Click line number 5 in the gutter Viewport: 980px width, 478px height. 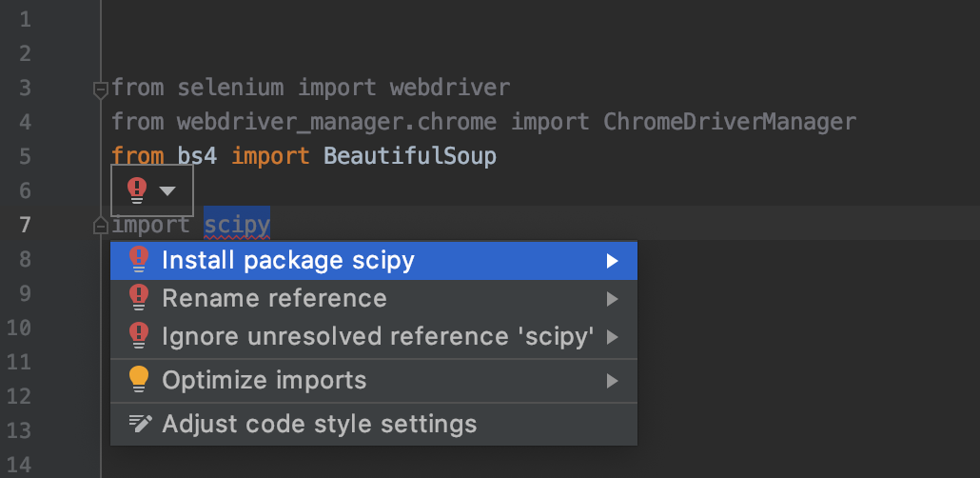25,156
